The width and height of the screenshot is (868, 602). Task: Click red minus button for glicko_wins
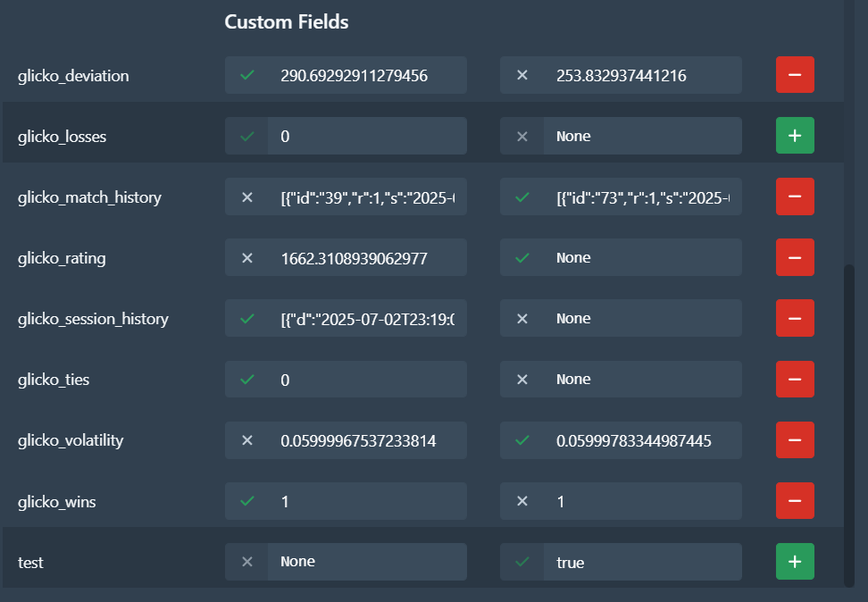pos(795,502)
